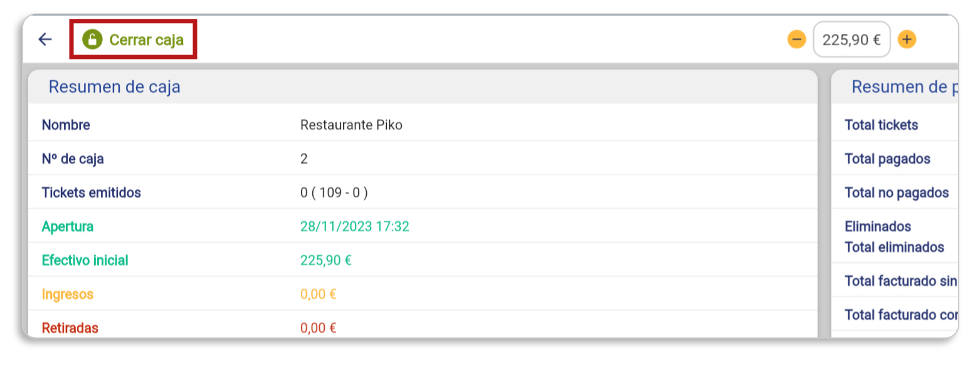Image resolution: width=980 pixels, height=369 pixels.
Task: Click the orange minus button
Action: tap(796, 39)
